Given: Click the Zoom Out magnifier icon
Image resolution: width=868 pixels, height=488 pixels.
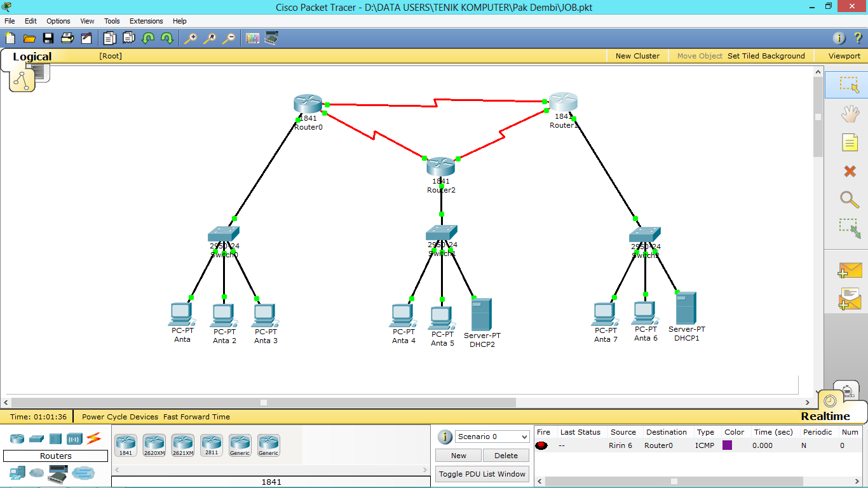Looking at the screenshot, I should pyautogui.click(x=229, y=38).
